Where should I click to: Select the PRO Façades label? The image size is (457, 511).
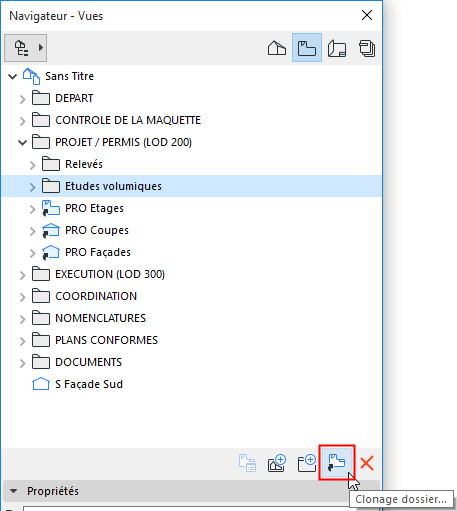tap(98, 252)
